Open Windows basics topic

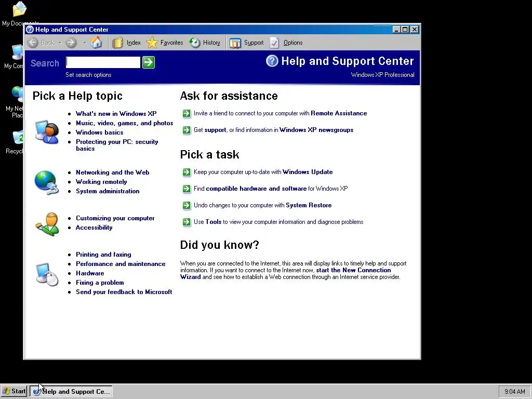pos(99,132)
